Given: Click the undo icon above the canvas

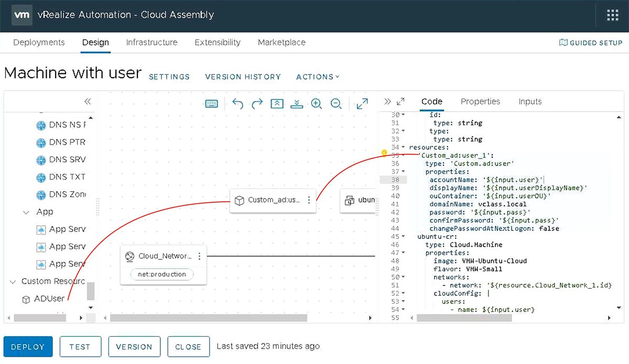Looking at the screenshot, I should [x=237, y=104].
